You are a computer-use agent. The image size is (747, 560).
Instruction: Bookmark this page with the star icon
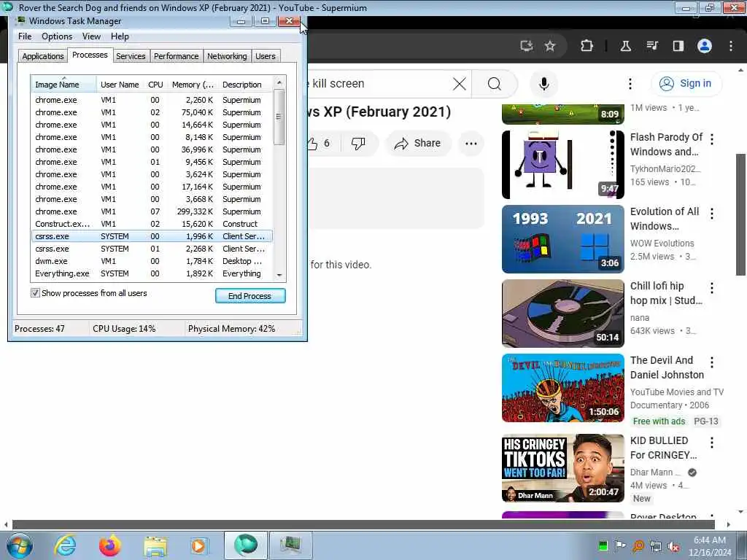(550, 46)
